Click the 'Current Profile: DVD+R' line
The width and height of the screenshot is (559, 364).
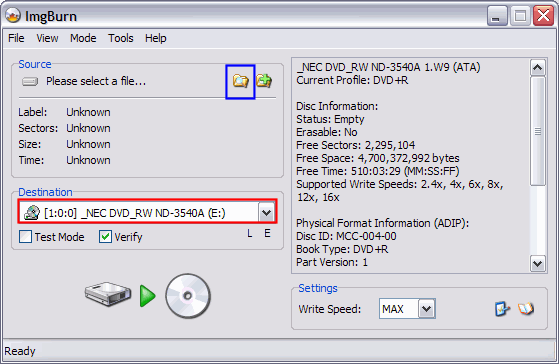tap(352, 80)
